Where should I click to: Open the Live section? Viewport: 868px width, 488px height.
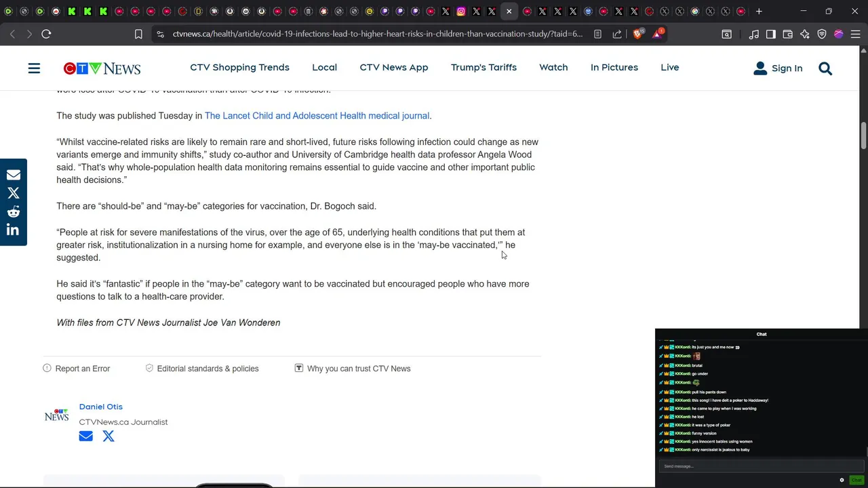click(670, 68)
